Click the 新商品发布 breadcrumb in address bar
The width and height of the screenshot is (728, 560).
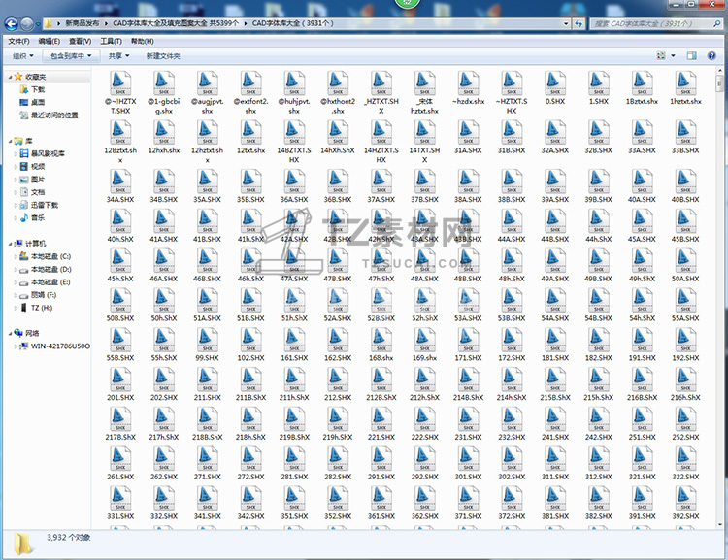point(84,22)
